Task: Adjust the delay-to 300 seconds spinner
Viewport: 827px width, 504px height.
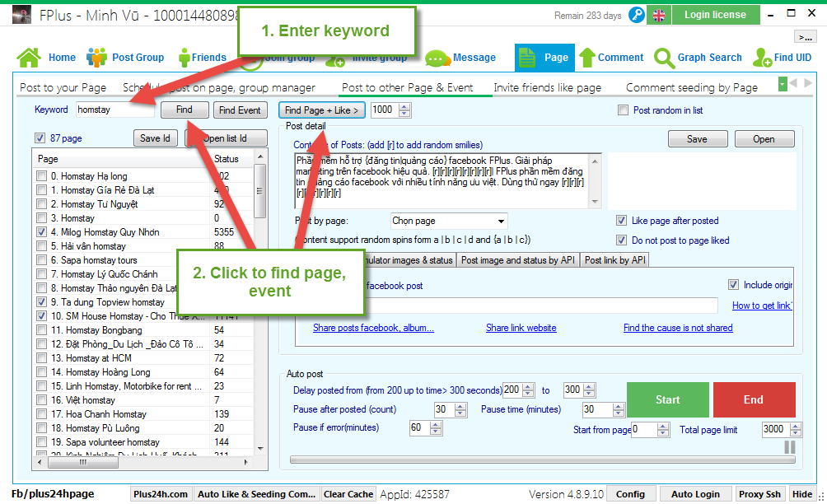Action: pos(590,390)
